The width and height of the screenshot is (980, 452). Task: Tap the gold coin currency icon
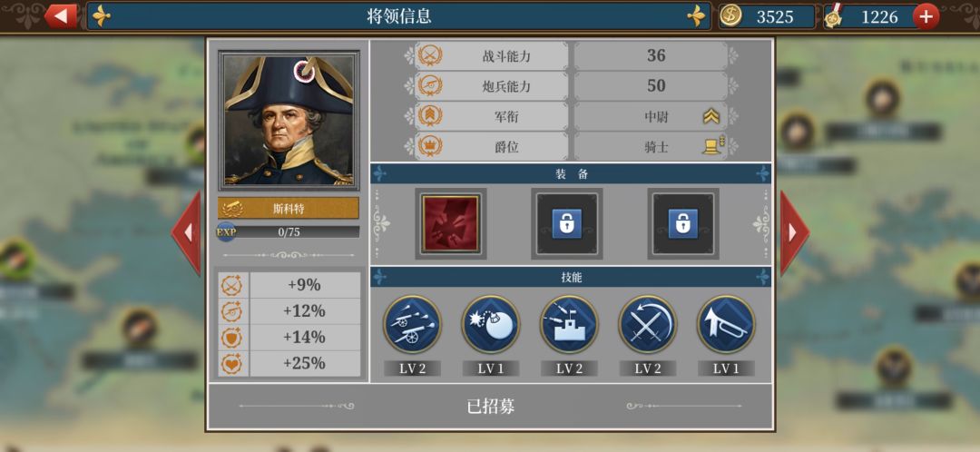[730, 15]
